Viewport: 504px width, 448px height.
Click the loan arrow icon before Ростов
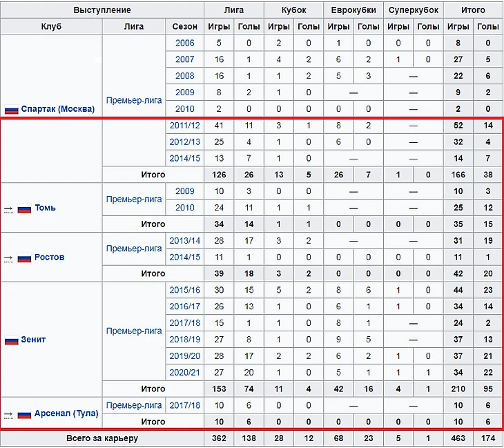[x=9, y=257]
